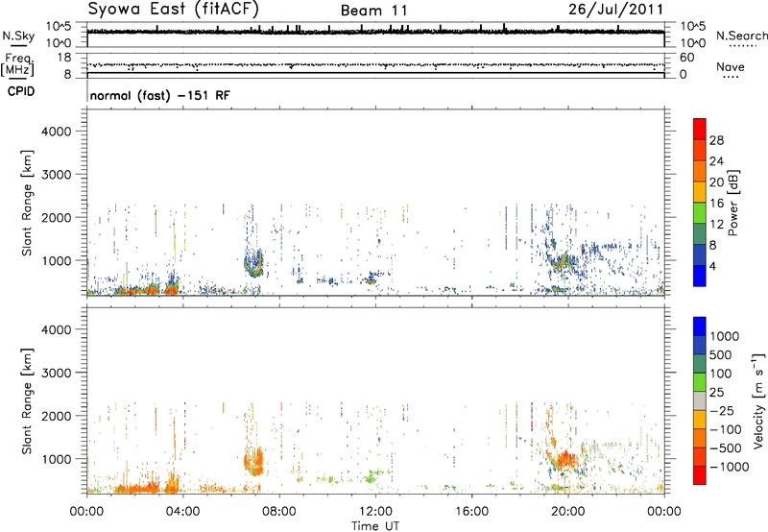Click the "28" label on Power colorbar
Viewport: 768px width, 532px height.
click(x=716, y=140)
